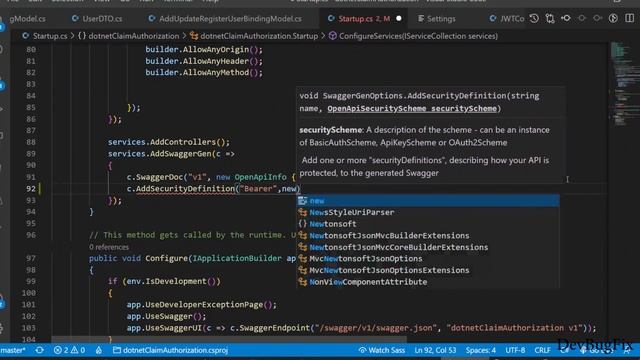Click 'app.UseSwaggerUI' on line 103
Viewport: 640px width, 360px height.
tap(164, 328)
